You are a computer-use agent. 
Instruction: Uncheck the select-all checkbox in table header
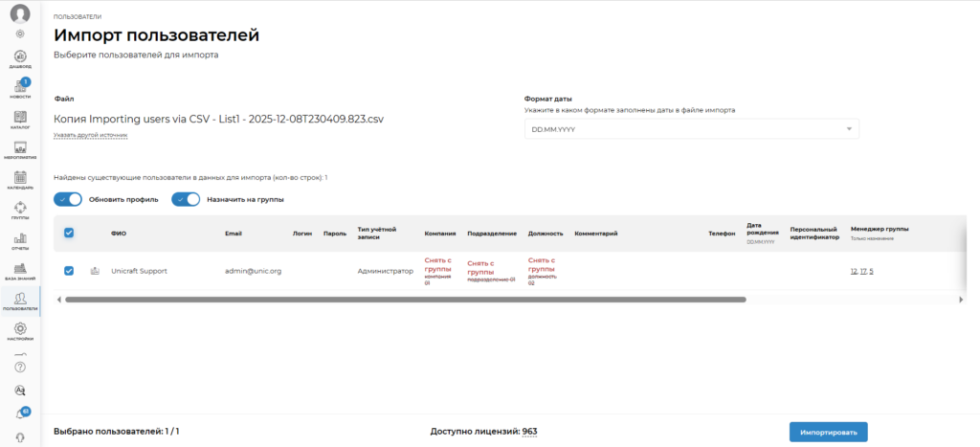[x=69, y=233]
